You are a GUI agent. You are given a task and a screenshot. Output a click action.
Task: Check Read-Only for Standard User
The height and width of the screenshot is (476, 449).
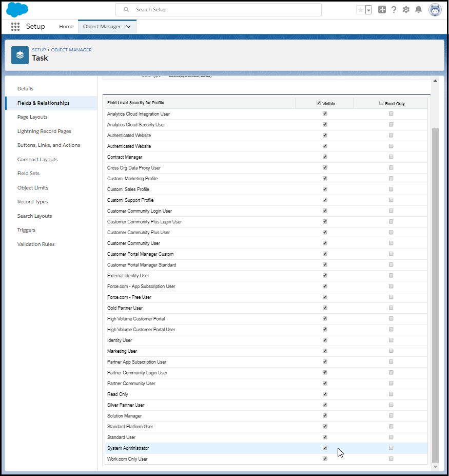(x=391, y=437)
